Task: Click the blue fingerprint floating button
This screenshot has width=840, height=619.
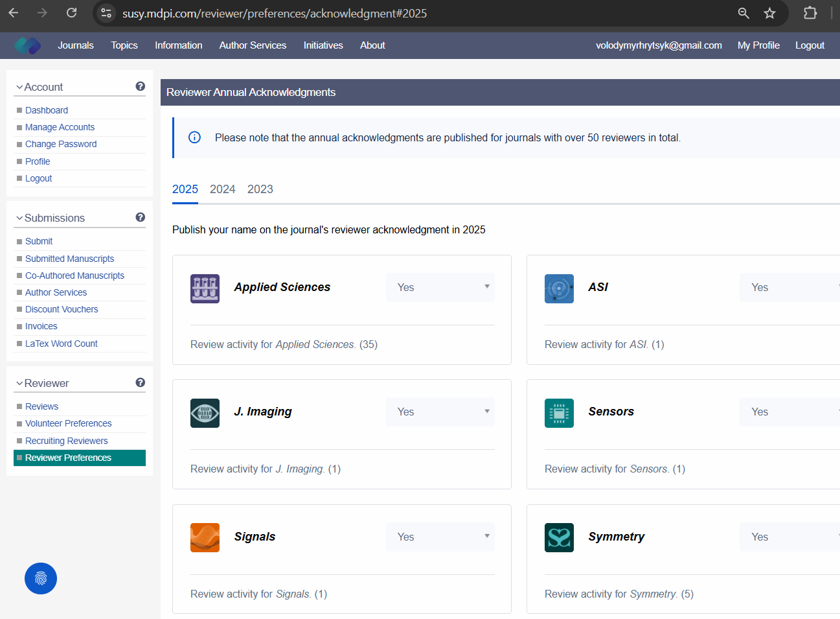Action: pos(41,578)
